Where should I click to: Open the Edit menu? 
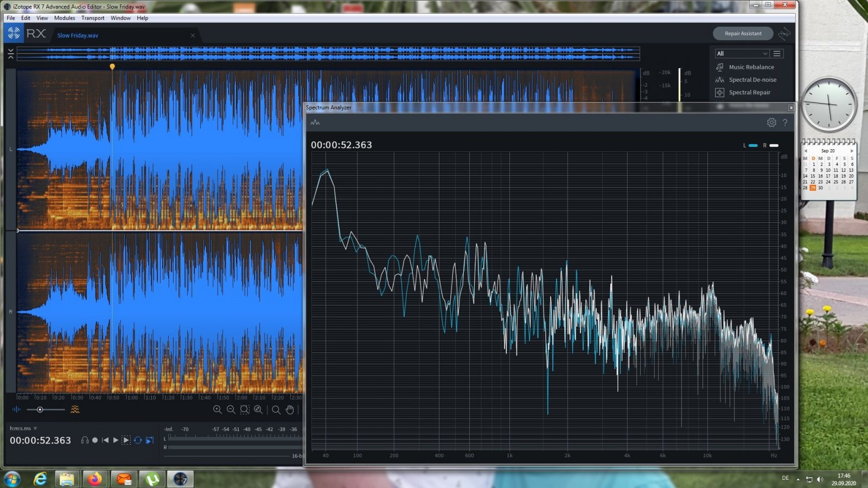click(25, 18)
